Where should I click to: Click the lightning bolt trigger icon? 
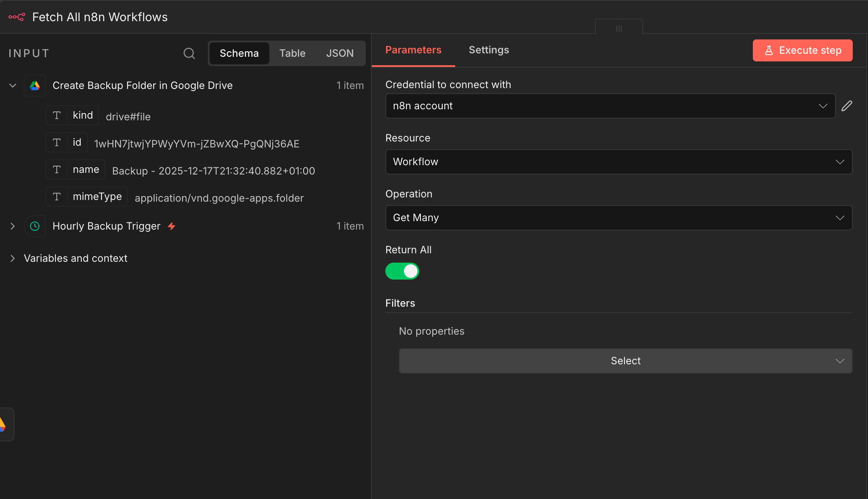171,226
